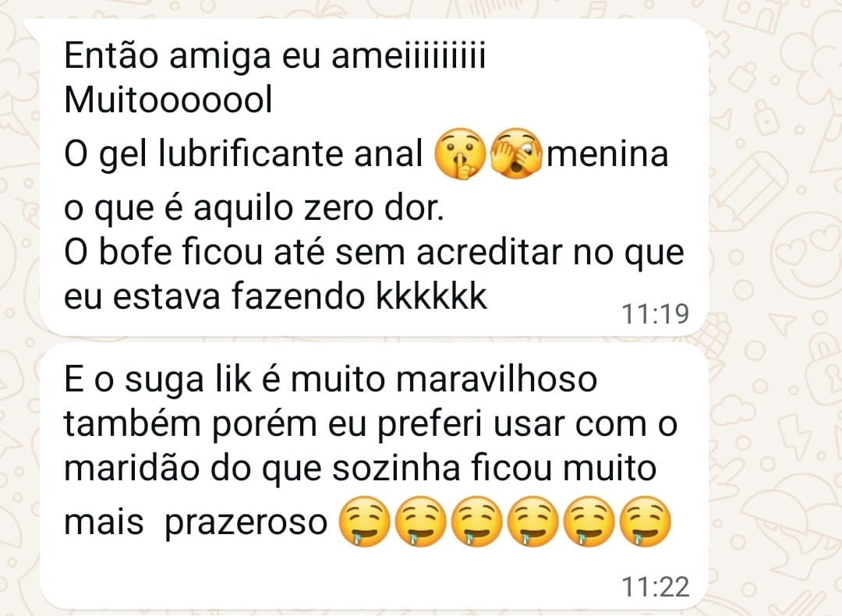Image resolution: width=842 pixels, height=616 pixels.
Task: Click the text 'o que é aquilo zero dor.'
Action: tap(254, 210)
